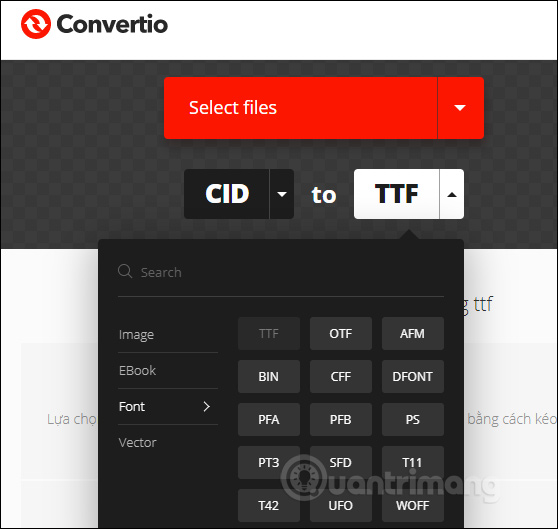Viewport: 558px width, 529px height.
Task: Expand the CID format dropdown arrow
Action: click(x=282, y=194)
